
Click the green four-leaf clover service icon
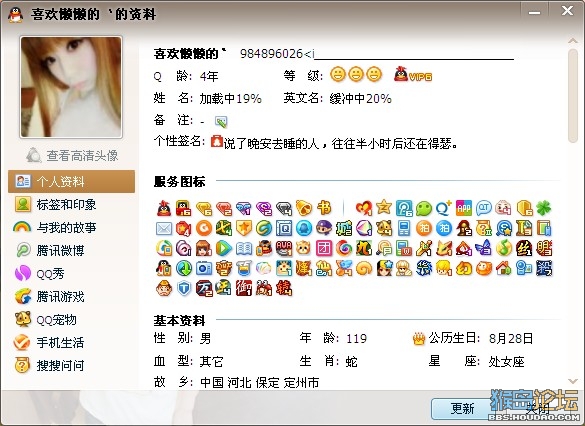(x=543, y=209)
